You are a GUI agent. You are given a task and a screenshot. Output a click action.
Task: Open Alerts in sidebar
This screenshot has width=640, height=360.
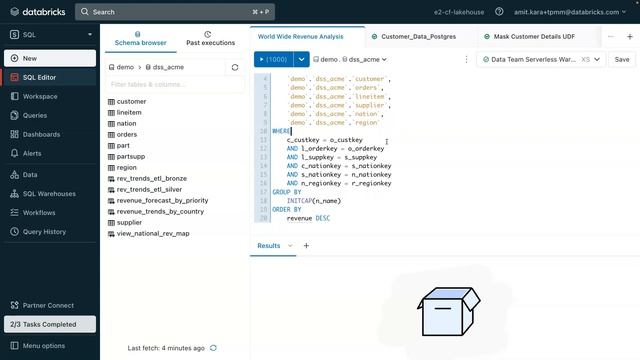point(50,153)
